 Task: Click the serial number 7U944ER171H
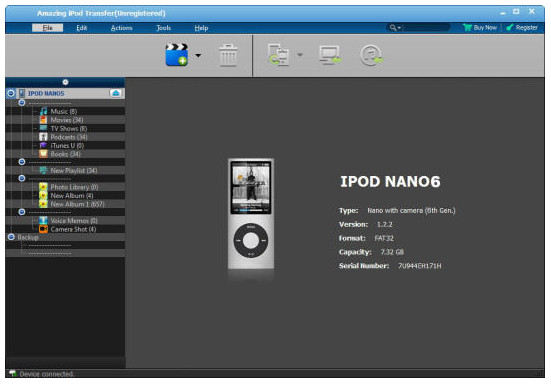point(420,266)
